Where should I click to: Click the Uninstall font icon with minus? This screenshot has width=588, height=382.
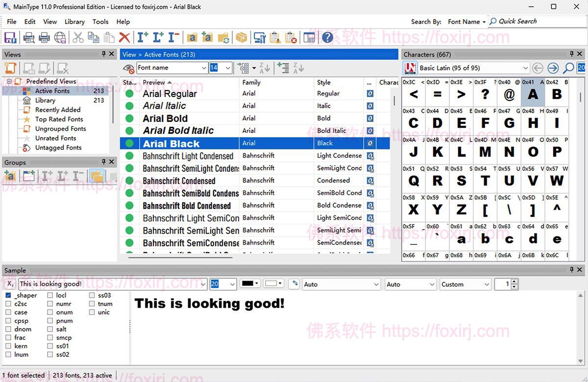(x=173, y=38)
